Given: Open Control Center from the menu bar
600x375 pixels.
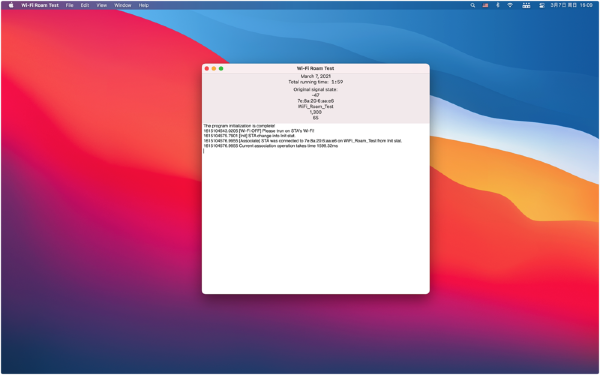Looking at the screenshot, I should (541, 5).
